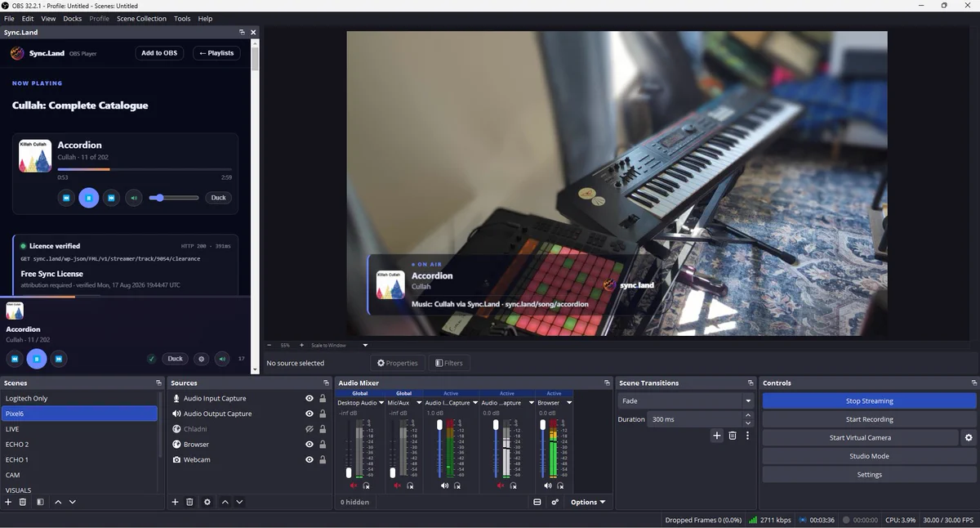Viewport: 980px width, 528px height.
Task: Open Mic/Aux channel dropdown
Action: [419, 403]
